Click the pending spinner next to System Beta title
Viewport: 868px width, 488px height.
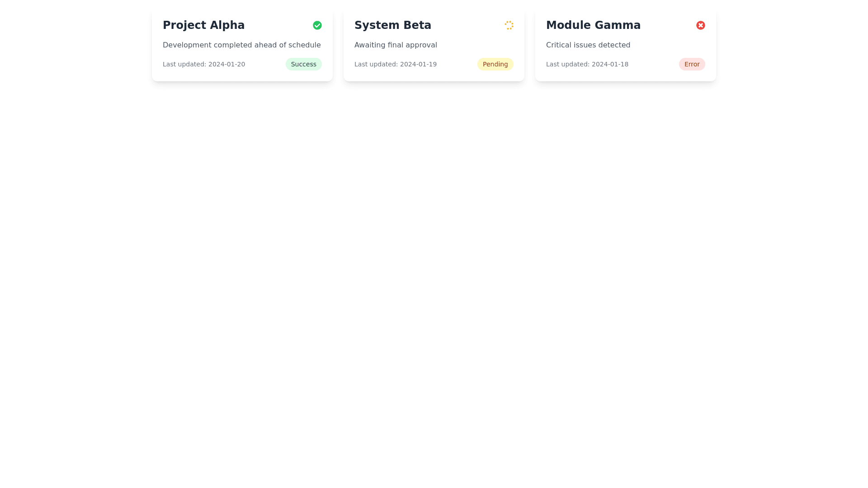pyautogui.click(x=509, y=25)
